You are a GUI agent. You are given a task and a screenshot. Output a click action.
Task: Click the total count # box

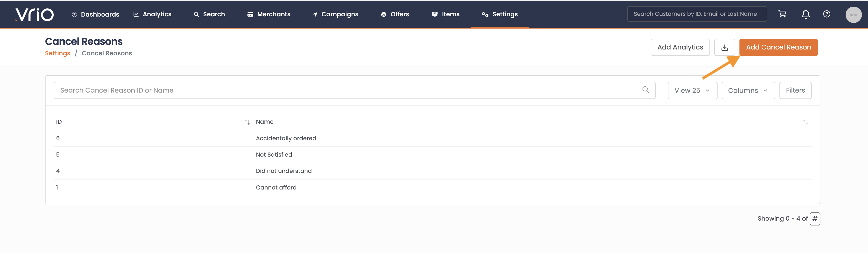pos(815,219)
